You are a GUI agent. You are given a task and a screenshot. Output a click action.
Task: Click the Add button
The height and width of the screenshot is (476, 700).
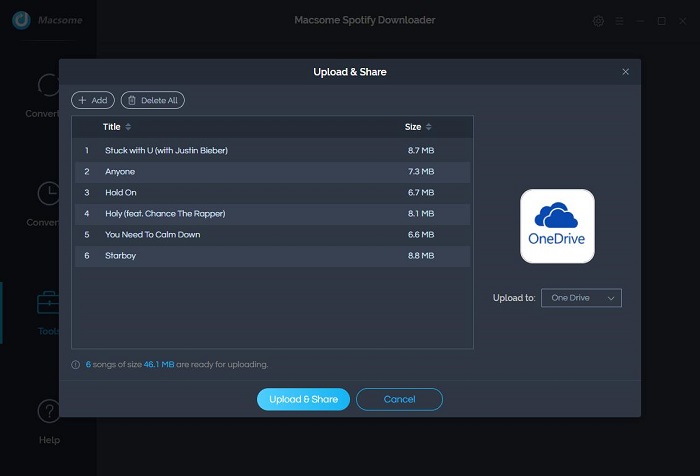pyautogui.click(x=93, y=100)
